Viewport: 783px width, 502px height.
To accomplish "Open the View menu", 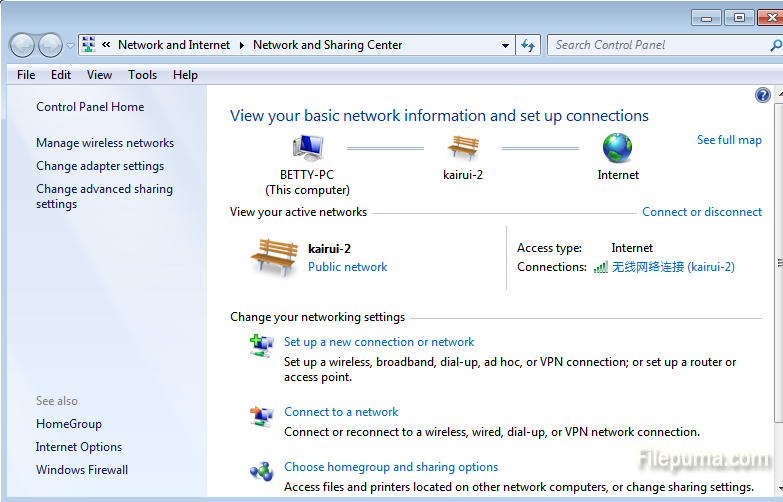I will pos(99,75).
